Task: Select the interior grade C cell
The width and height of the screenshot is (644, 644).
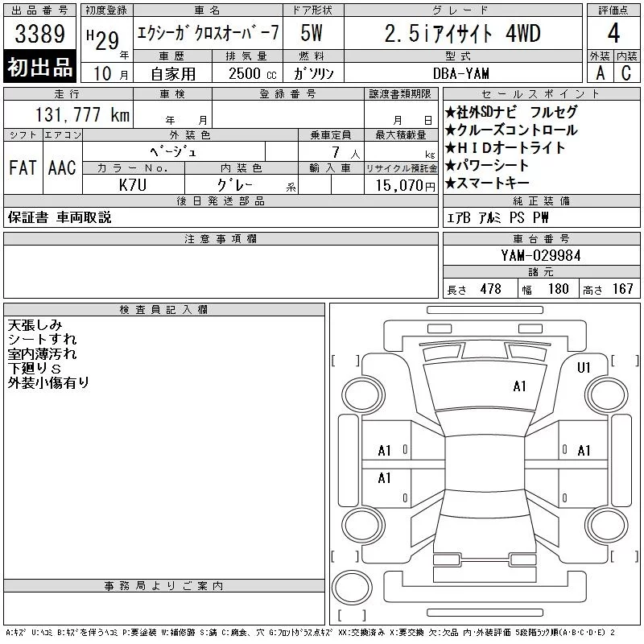Action: click(x=626, y=73)
